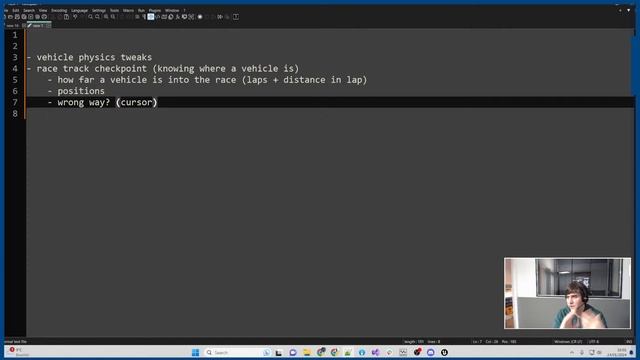Open the Macro menu

pos(129,11)
